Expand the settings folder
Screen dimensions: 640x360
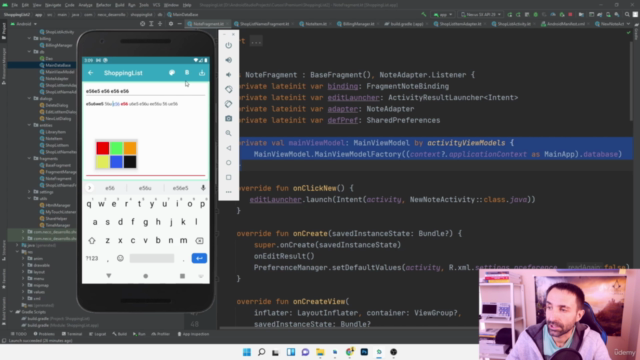pos(29,191)
